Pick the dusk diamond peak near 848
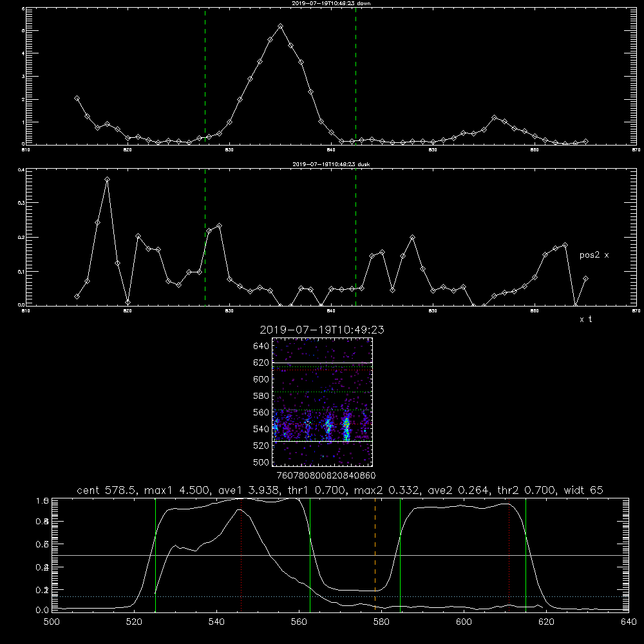The image size is (644, 644). [x=412, y=238]
